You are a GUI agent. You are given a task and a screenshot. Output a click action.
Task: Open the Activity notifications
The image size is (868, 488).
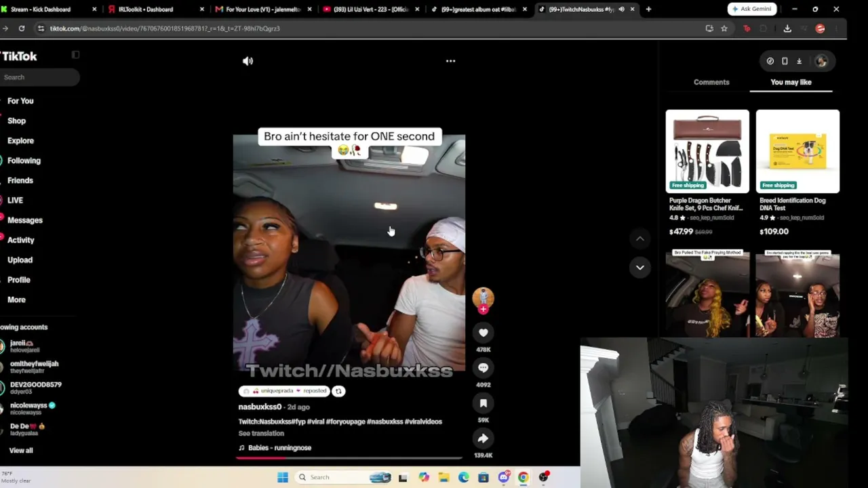tap(20, 240)
